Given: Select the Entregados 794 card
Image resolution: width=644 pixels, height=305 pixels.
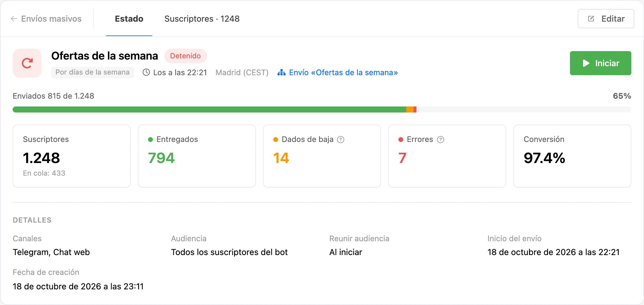Looking at the screenshot, I should (197, 156).
